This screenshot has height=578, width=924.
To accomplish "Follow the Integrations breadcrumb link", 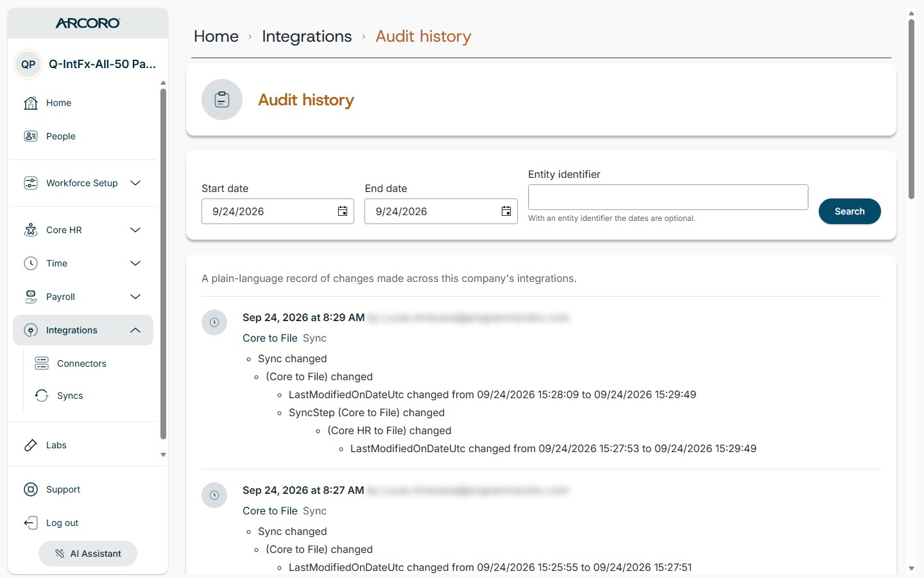I will [307, 37].
